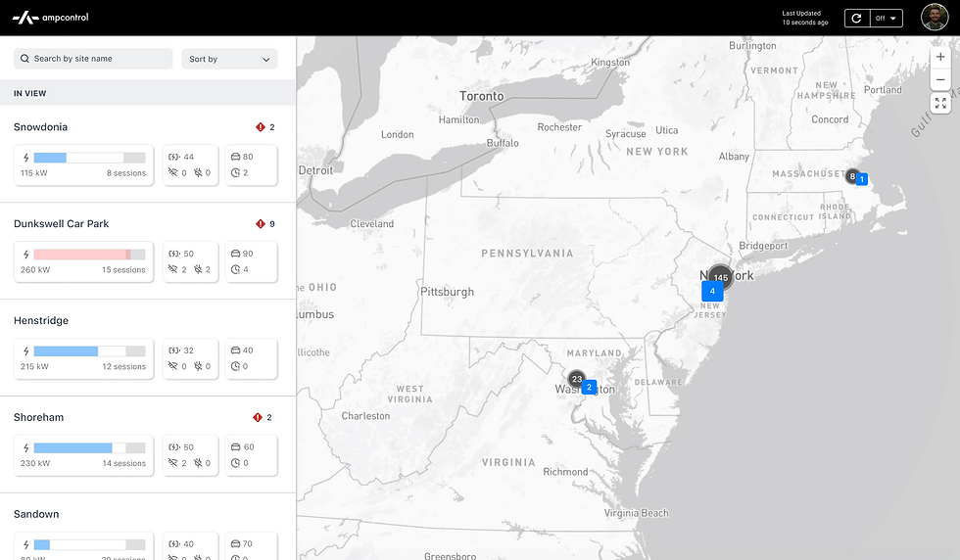Click Dunkswell's faulted plug icon showing 2
This screenshot has width=960, height=560.
(x=198, y=269)
